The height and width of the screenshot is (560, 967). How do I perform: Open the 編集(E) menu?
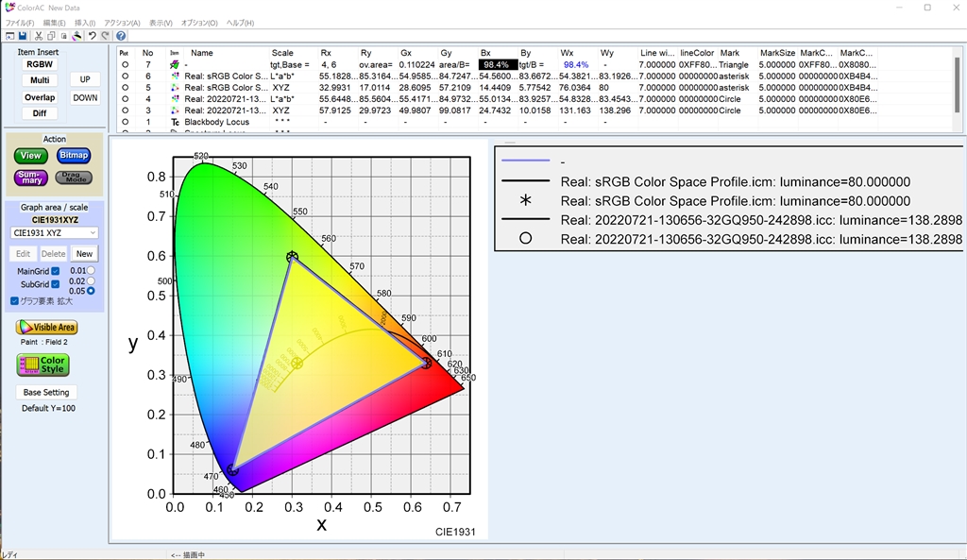pyautogui.click(x=54, y=23)
